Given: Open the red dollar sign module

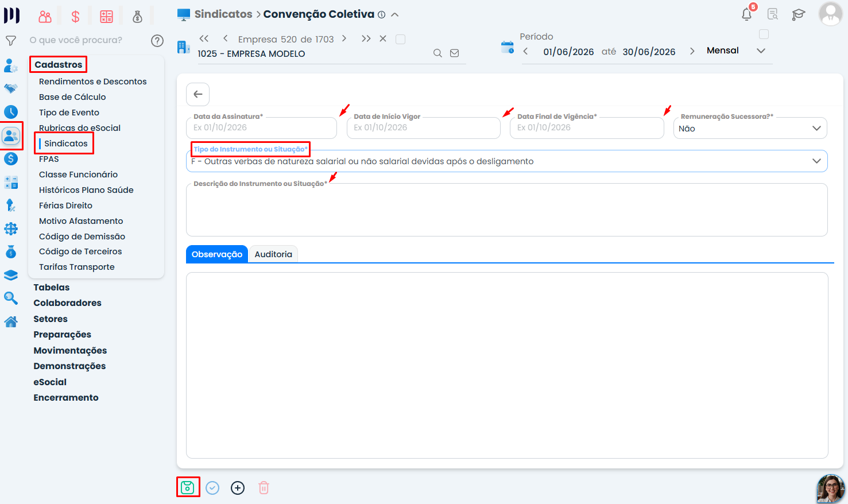Looking at the screenshot, I should pyautogui.click(x=75, y=17).
